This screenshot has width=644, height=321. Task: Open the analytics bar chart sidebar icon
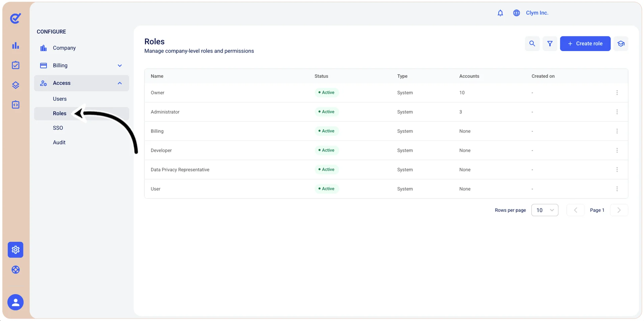pyautogui.click(x=15, y=45)
